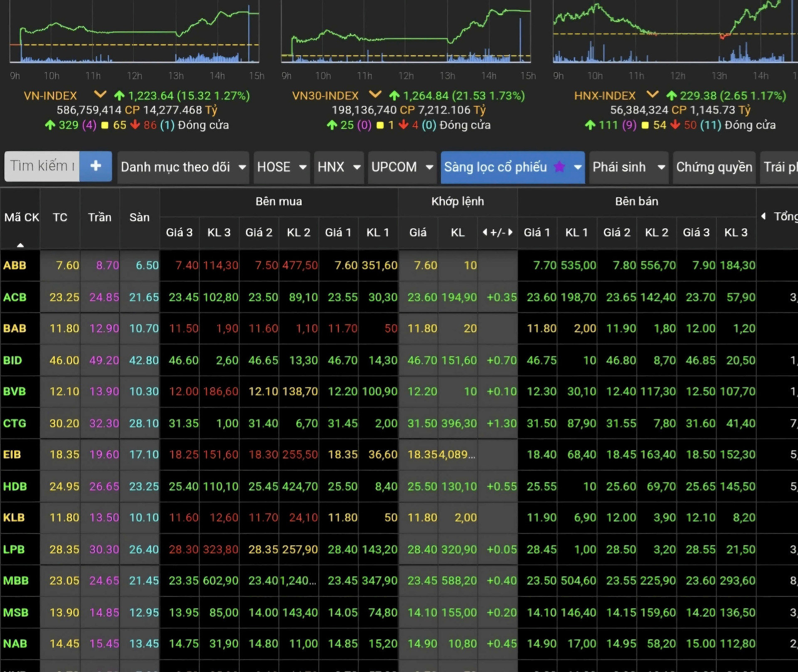Viewport: 798px width, 672px height.
Task: Open the Sàng lọc cổ phiếu dropdown arrow
Action: point(577,167)
